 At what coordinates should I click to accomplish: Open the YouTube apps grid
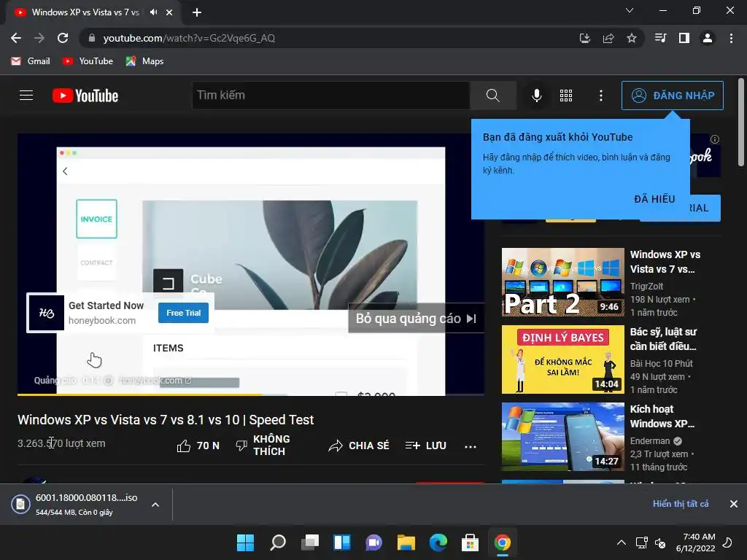point(566,96)
